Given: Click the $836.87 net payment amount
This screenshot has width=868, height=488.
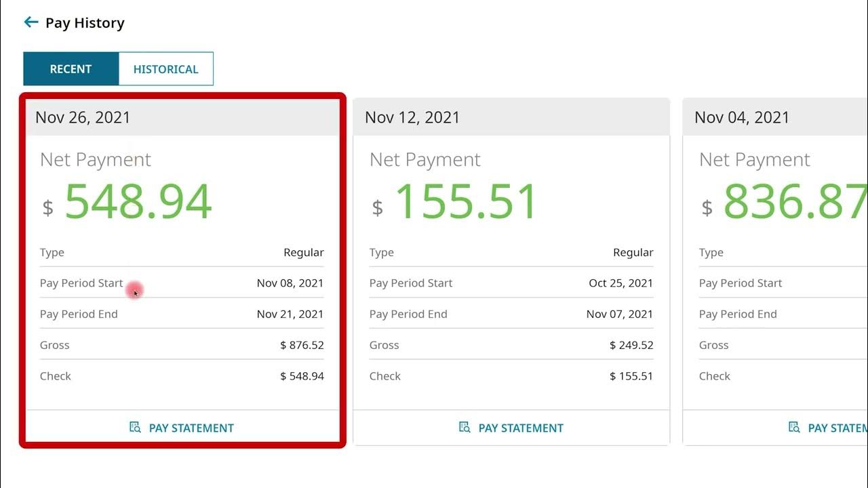Looking at the screenshot, I should tap(795, 202).
